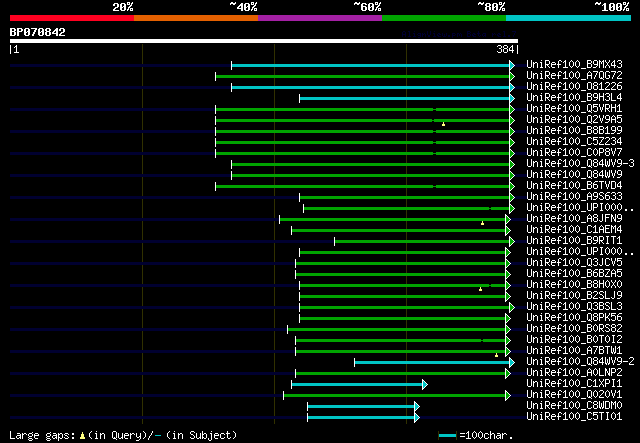This screenshot has width=640, height=443.
Task: Click the green alignment bar for Q84WV9
Action: point(370,176)
